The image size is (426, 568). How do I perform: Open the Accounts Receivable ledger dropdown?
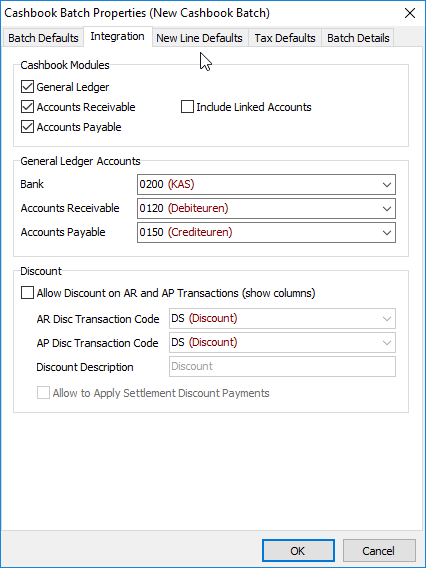pos(387,208)
